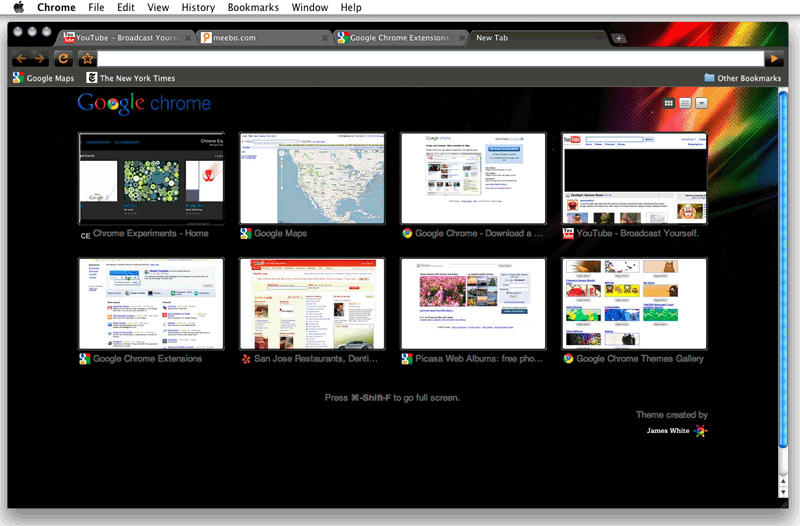This screenshot has width=800, height=526.
Task: Click the San Jose Restaurants link
Action: coord(316,359)
